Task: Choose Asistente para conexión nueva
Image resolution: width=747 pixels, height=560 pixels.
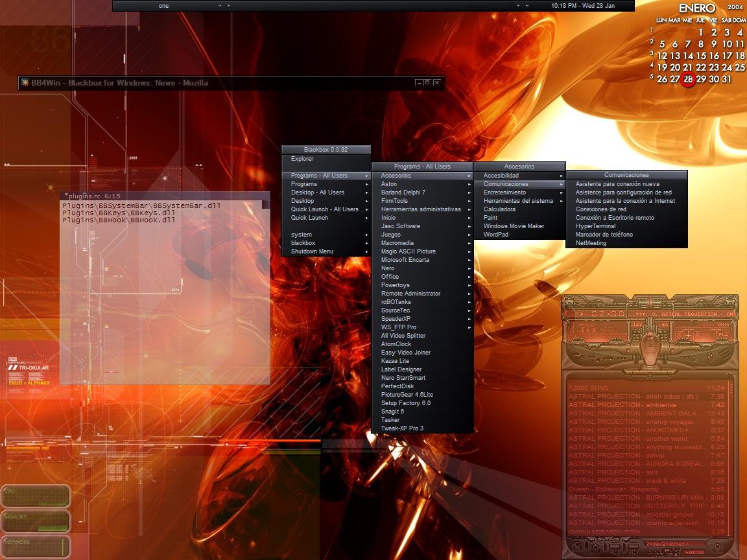Action: [x=626, y=184]
